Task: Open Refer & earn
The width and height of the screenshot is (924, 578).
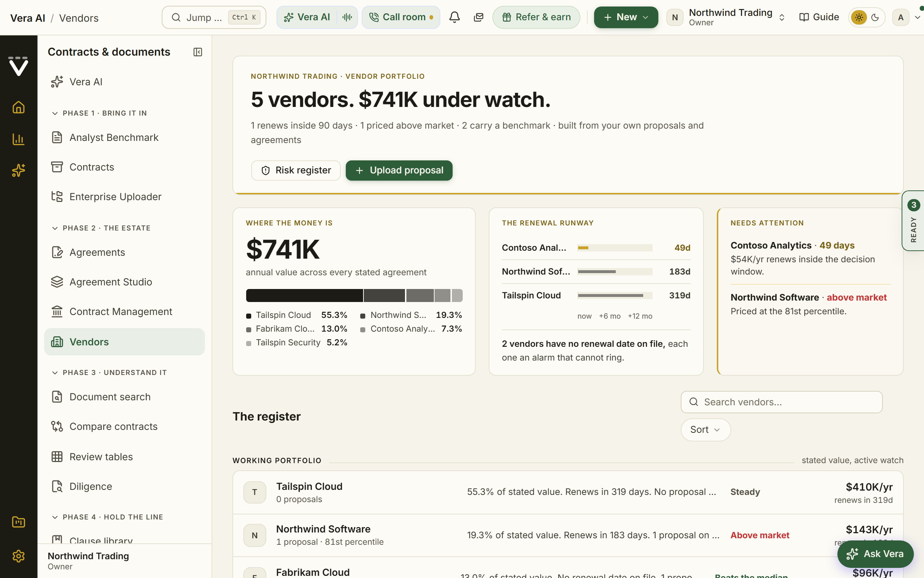Action: coord(536,17)
